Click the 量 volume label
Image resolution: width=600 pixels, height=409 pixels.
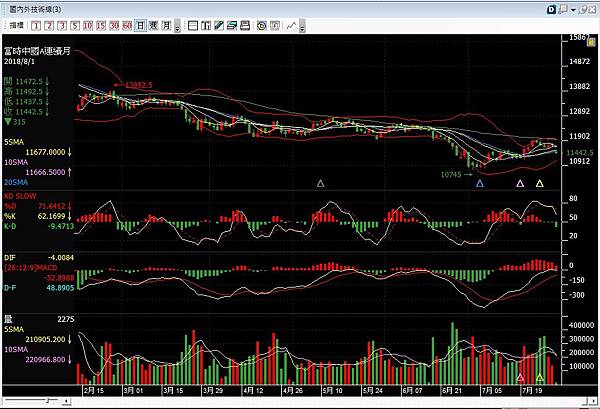click(8, 319)
